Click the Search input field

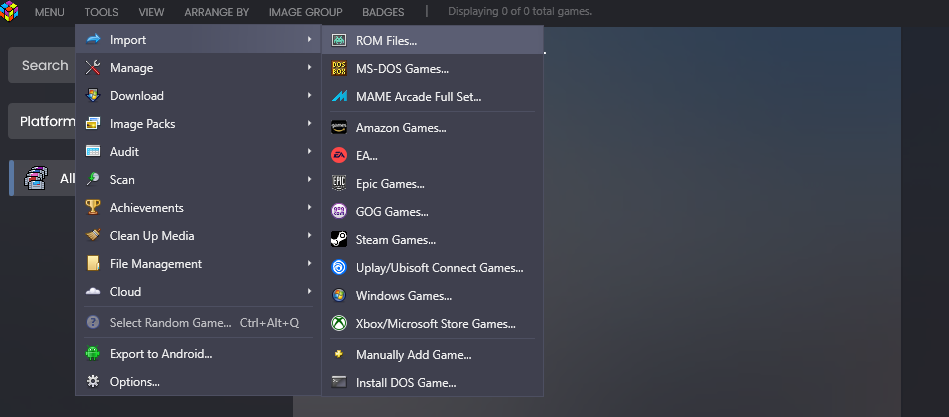(x=42, y=65)
